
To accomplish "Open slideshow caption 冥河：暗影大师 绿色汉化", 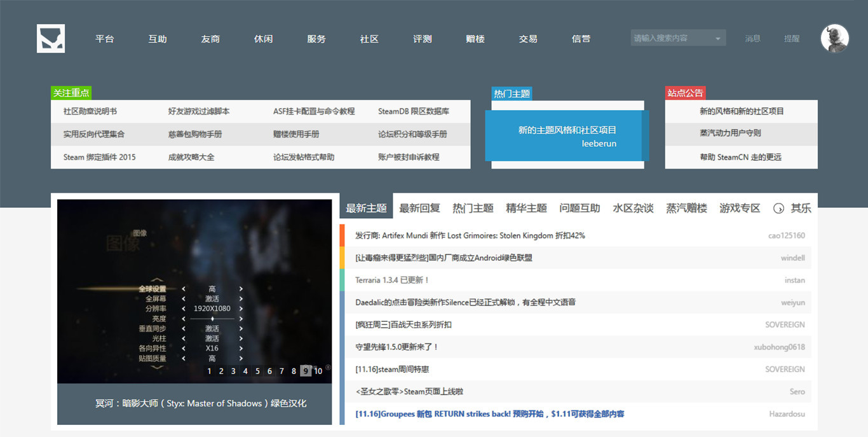I will (201, 403).
